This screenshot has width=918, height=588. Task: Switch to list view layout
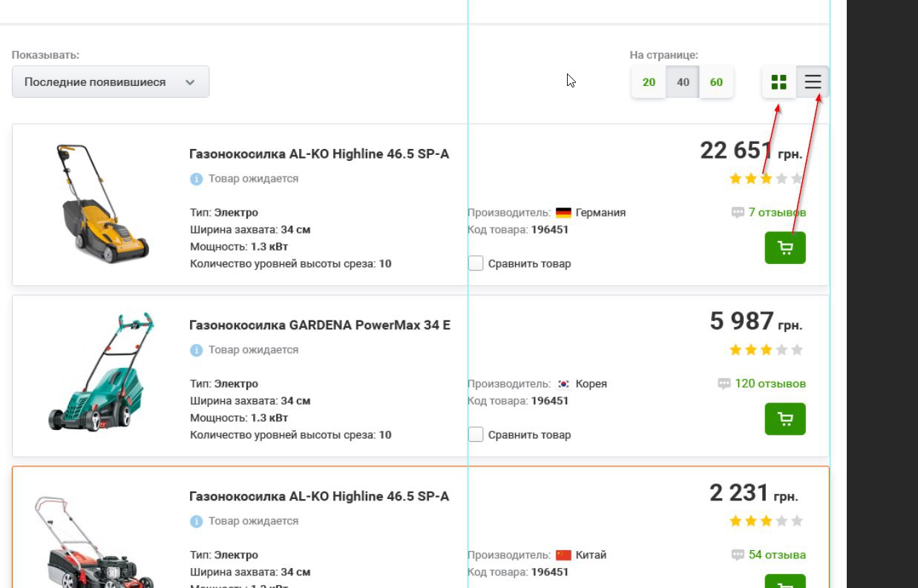click(813, 82)
